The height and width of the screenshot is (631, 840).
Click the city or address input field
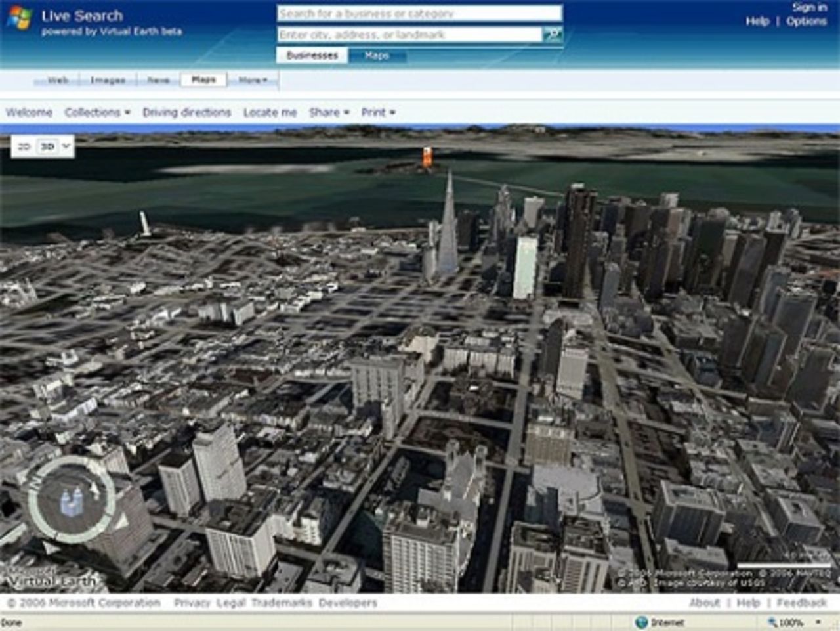(x=407, y=34)
